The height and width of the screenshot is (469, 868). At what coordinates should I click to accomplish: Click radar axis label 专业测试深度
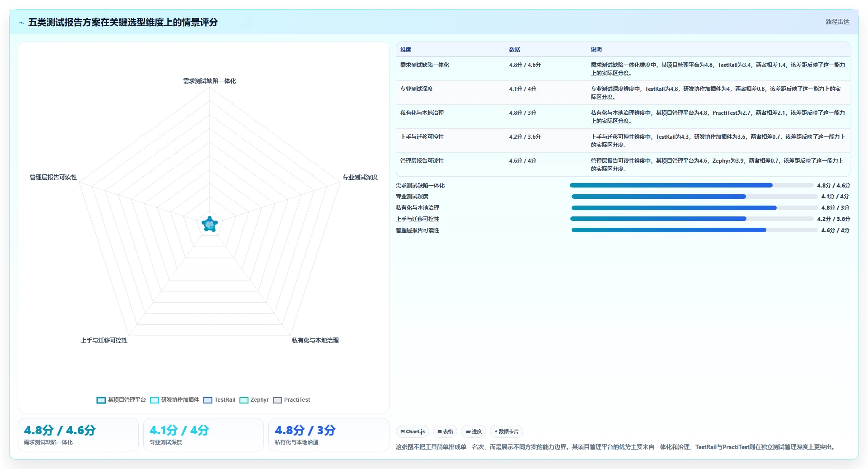click(360, 178)
